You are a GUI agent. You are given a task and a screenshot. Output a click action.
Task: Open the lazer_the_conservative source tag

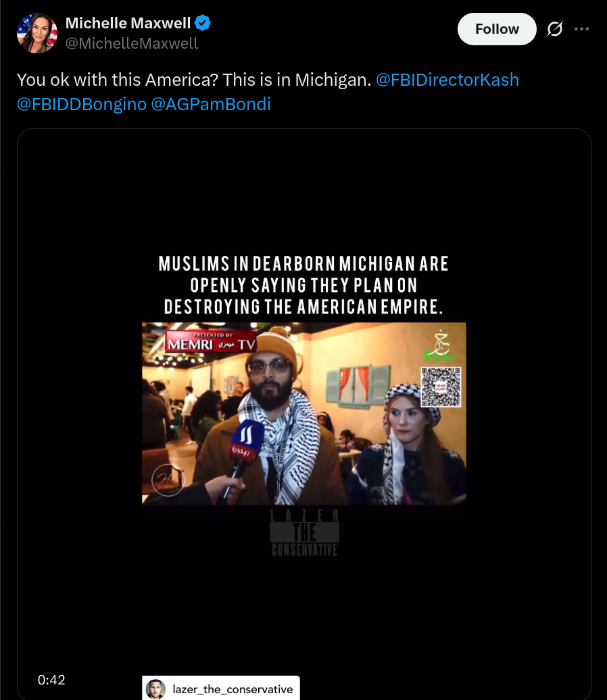(221, 688)
